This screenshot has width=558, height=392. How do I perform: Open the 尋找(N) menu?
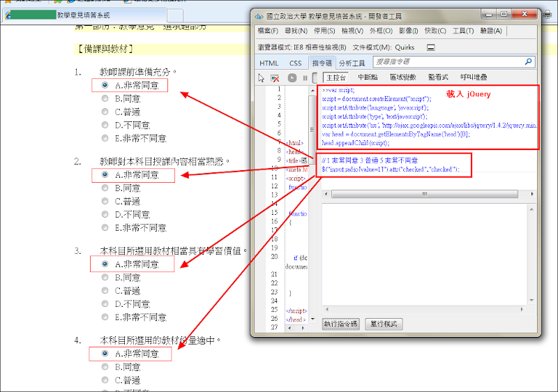click(x=296, y=31)
